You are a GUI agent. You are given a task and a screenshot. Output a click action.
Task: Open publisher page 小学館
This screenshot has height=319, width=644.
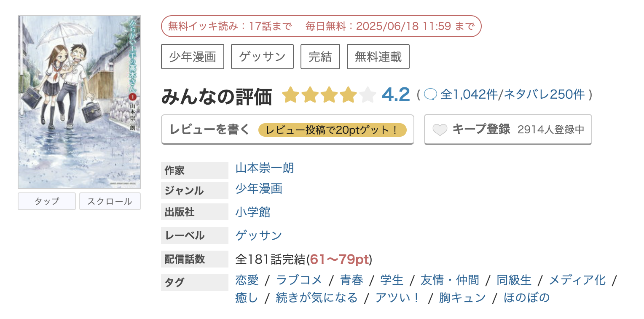click(x=252, y=213)
